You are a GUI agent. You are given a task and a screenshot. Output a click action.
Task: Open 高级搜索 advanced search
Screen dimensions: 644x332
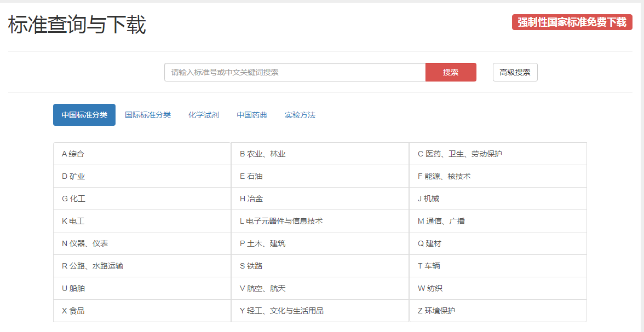pyautogui.click(x=515, y=72)
